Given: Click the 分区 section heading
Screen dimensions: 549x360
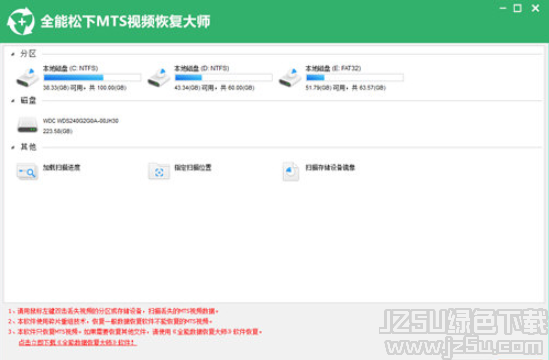Looking at the screenshot, I should [28, 54].
